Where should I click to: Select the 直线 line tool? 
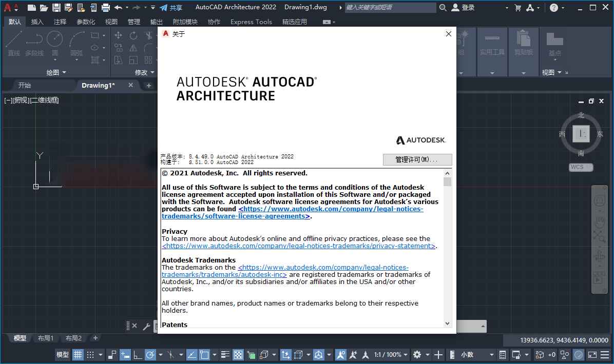[x=14, y=43]
